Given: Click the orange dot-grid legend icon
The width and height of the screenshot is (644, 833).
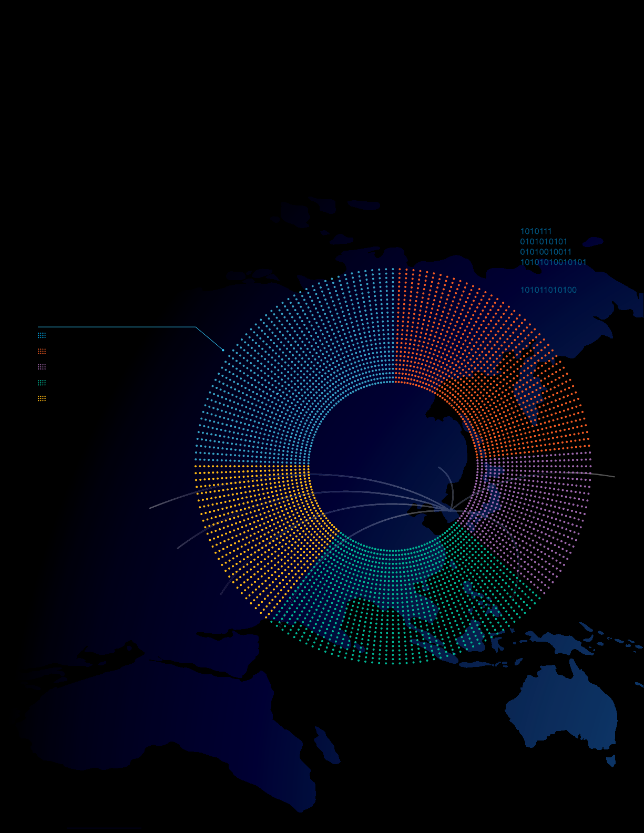Looking at the screenshot, I should tap(42, 351).
